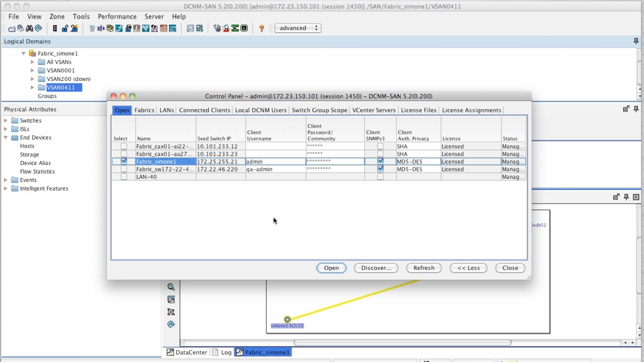Collapse the Fabric_simone1 tree node

coord(23,53)
